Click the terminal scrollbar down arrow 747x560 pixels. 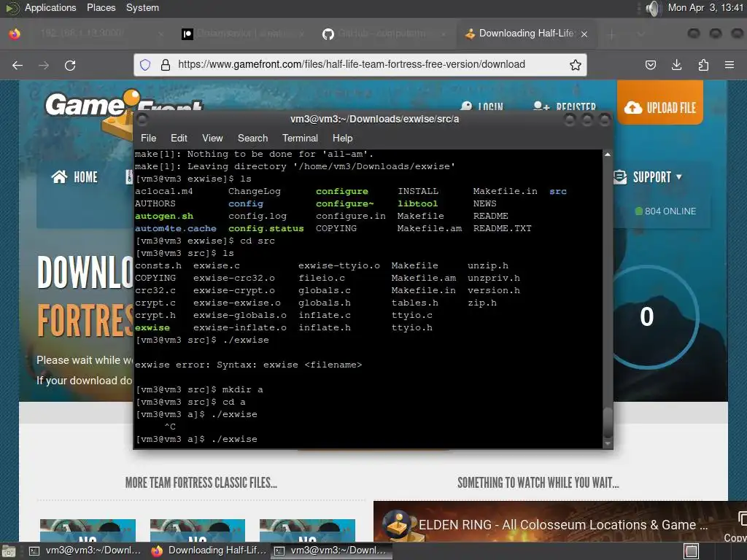(608, 443)
